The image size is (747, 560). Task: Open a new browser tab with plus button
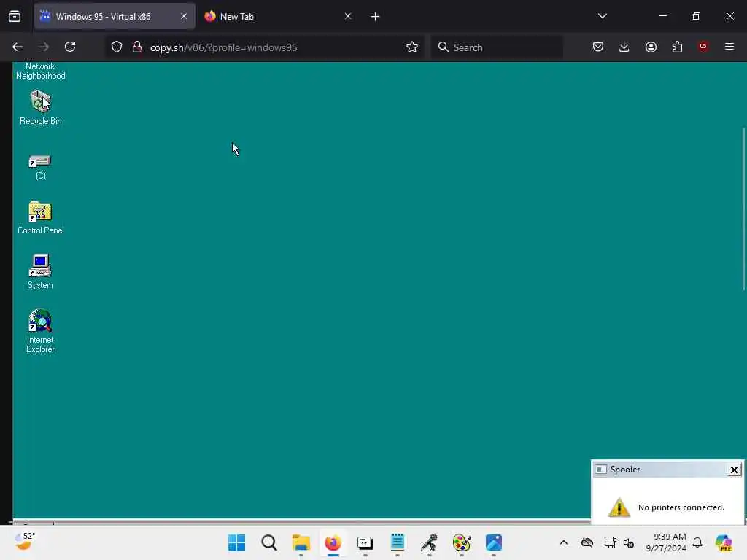pos(375,17)
